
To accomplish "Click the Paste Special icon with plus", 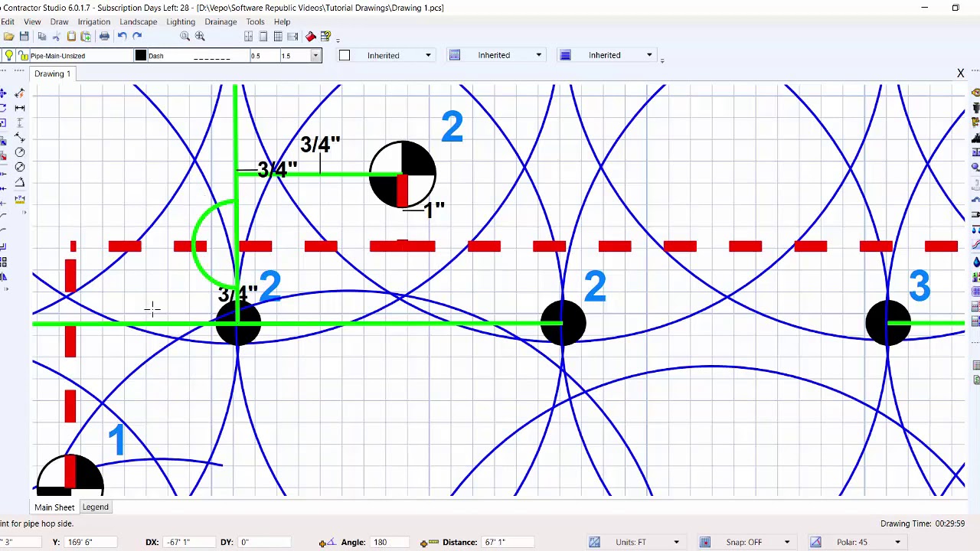I will 86,37.
